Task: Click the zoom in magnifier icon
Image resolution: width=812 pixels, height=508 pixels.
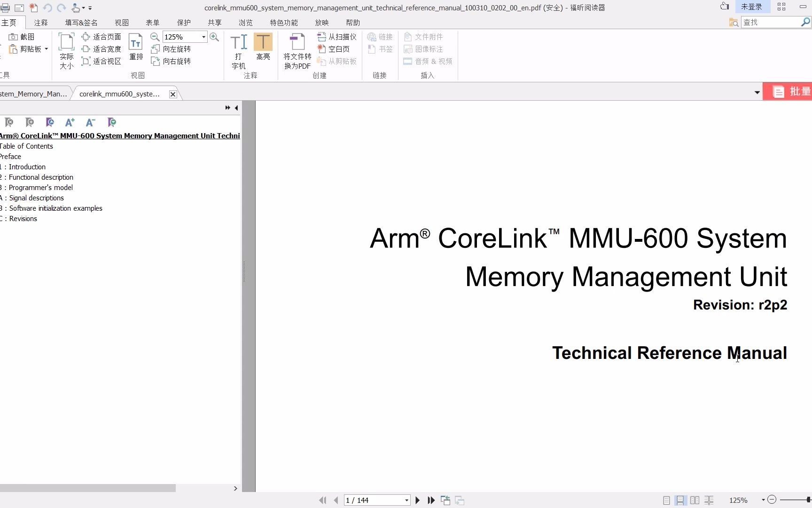Action: tap(214, 37)
